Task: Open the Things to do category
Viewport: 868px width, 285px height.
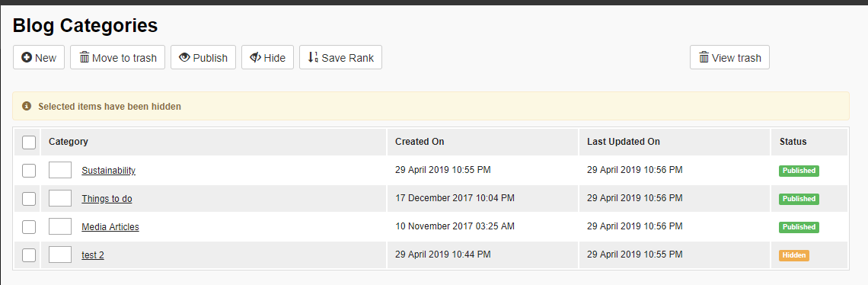Action: click(x=107, y=198)
